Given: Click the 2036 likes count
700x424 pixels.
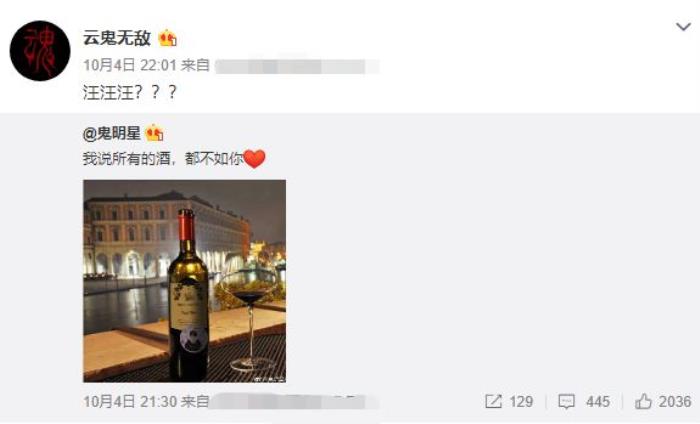Looking at the screenshot, I should pos(675,401).
